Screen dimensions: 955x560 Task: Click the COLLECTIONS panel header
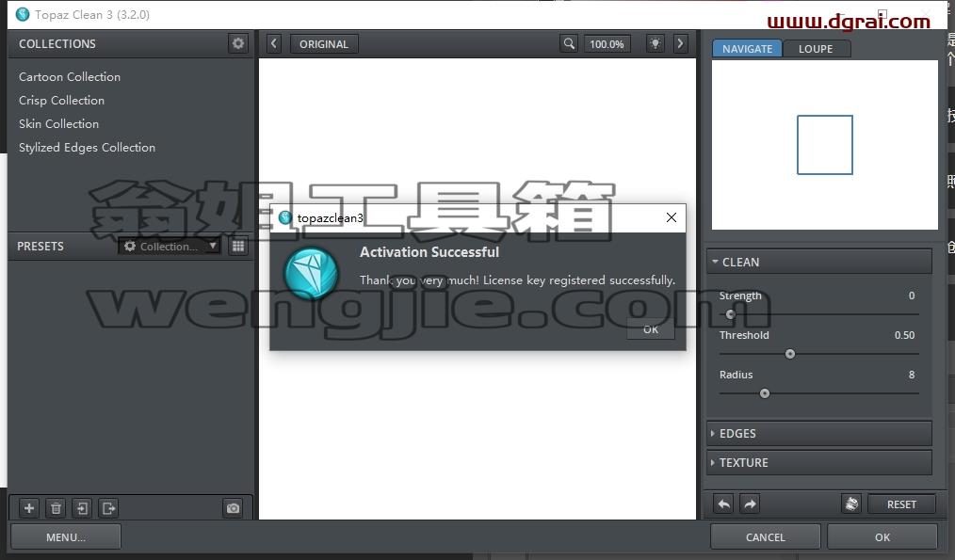[57, 44]
